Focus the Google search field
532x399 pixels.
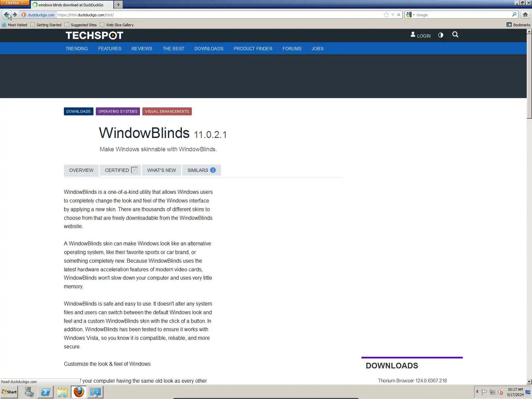[464, 15]
